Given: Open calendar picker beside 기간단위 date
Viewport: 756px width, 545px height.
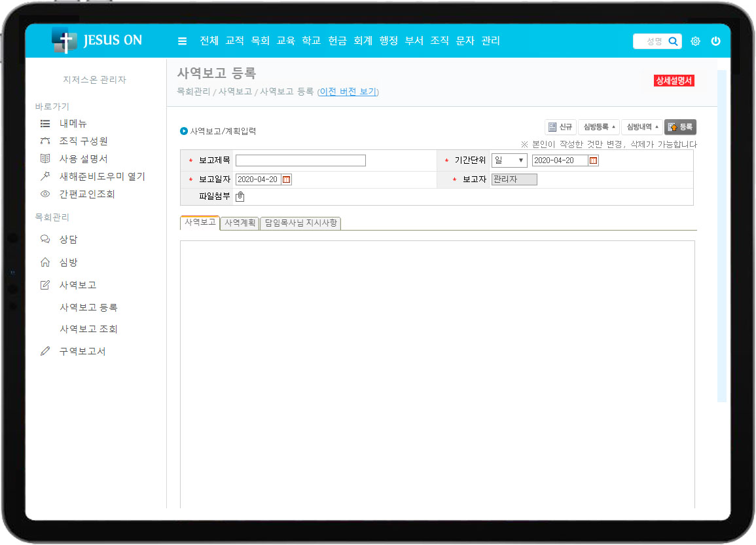Looking at the screenshot, I should coord(593,160).
